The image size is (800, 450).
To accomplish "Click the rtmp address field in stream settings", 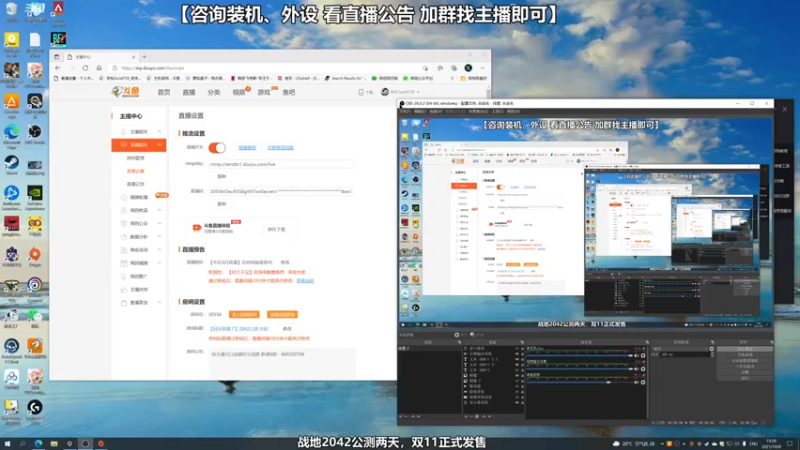I will pos(280,164).
